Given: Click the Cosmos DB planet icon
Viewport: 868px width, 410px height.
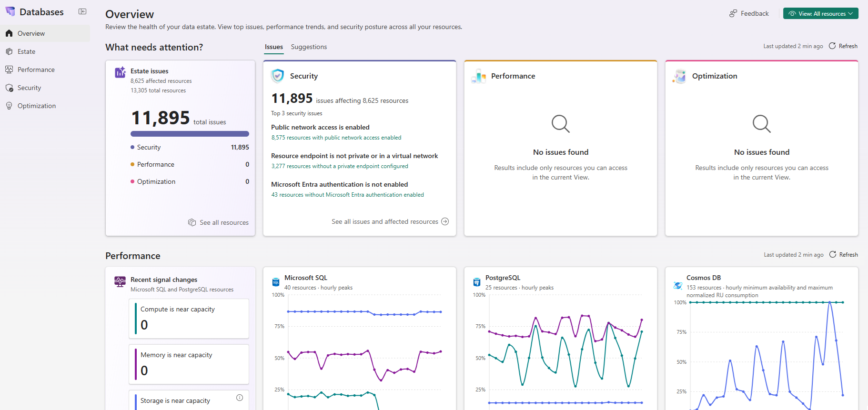Looking at the screenshot, I should (x=678, y=286).
